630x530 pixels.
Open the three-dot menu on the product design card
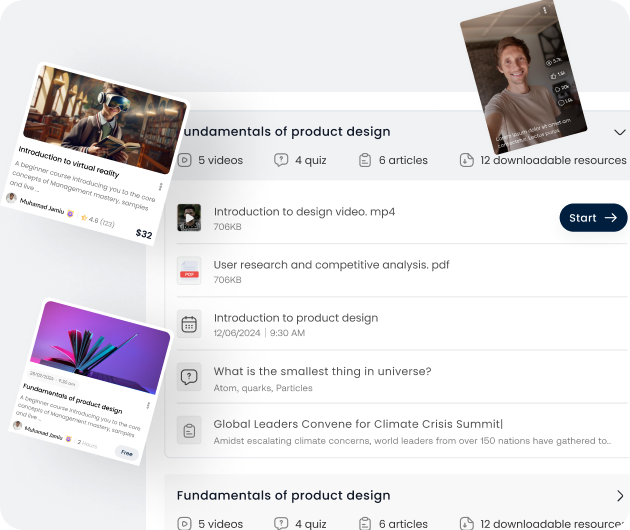click(x=148, y=405)
